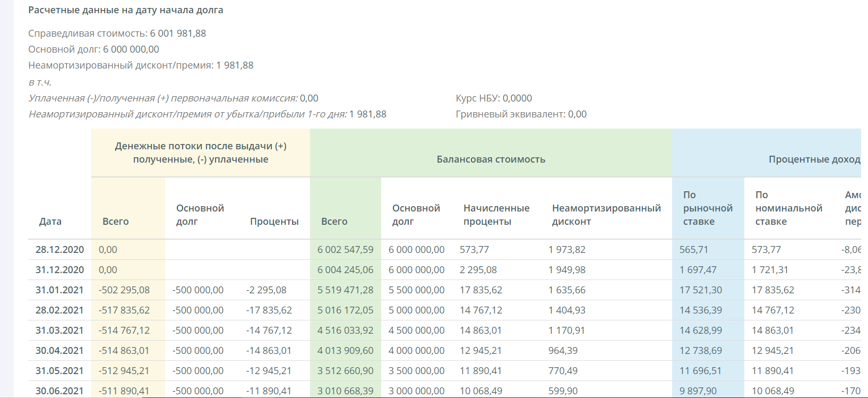
Task: Select the date cell 28.02.2021
Action: pos(59,310)
